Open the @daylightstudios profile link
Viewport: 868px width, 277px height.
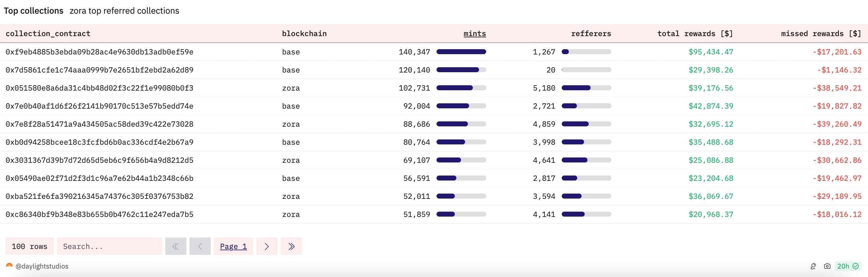point(42,266)
